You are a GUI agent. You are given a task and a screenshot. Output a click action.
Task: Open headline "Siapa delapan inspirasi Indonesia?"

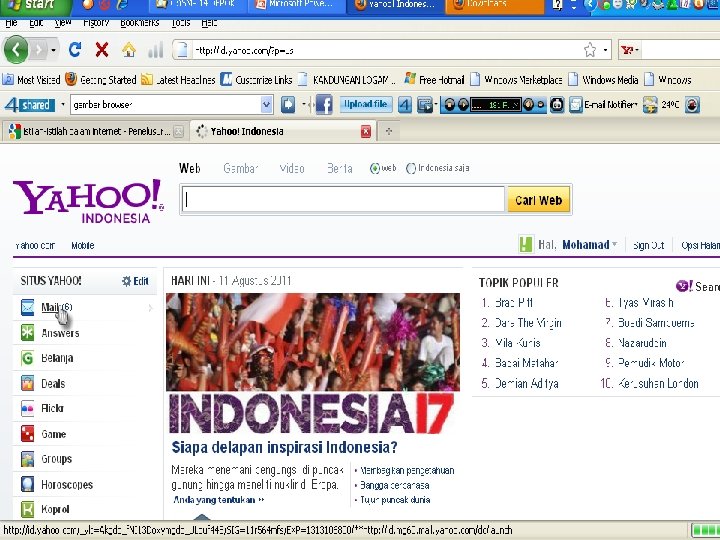tap(284, 447)
